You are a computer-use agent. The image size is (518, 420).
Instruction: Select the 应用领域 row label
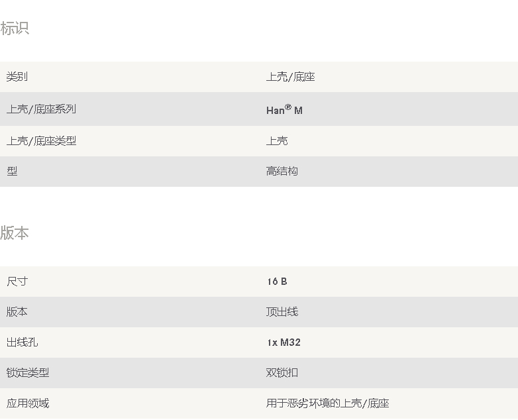pos(28,403)
